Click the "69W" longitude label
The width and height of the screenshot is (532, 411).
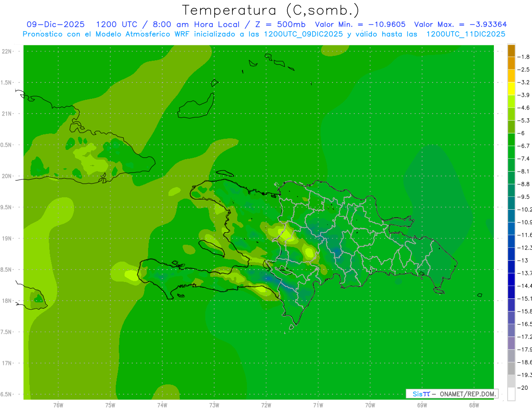pos(422,405)
